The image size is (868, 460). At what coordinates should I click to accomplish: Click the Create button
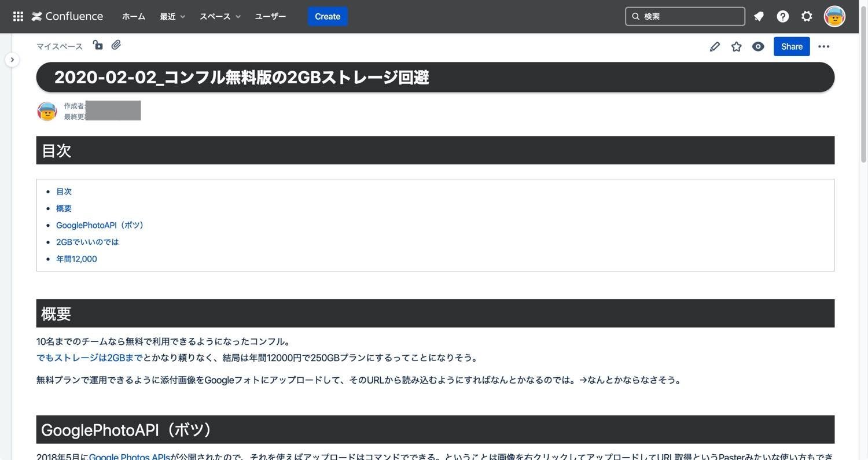(x=328, y=16)
